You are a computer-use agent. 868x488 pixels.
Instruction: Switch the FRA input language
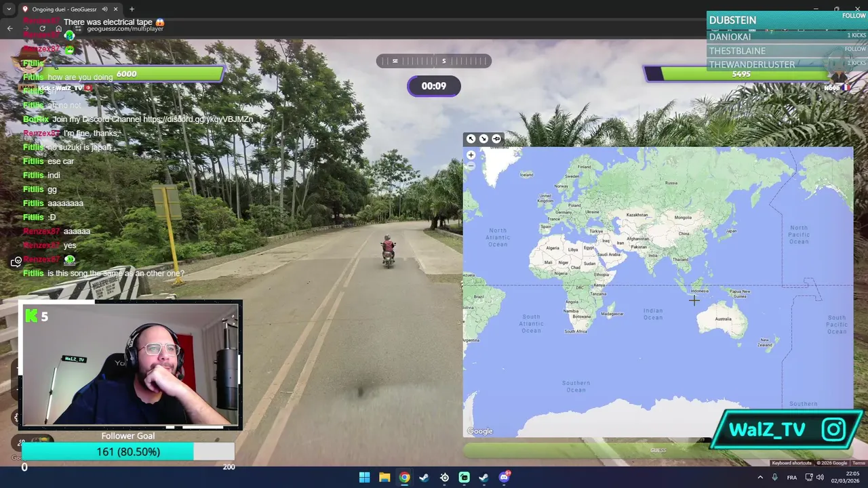click(792, 477)
